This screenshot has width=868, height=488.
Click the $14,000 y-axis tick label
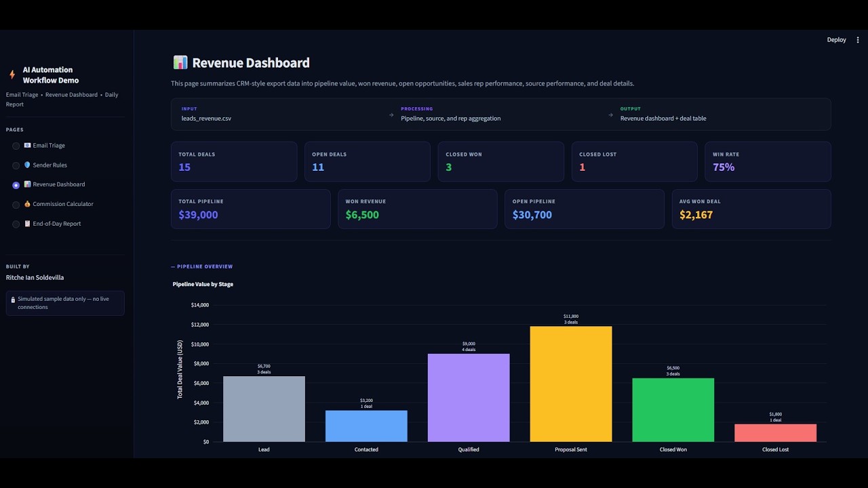(200, 306)
